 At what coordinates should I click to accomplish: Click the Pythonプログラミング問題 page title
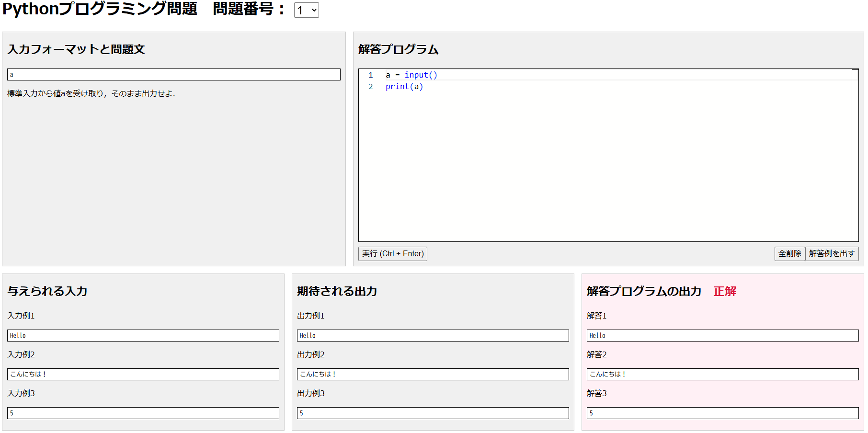point(100,9)
